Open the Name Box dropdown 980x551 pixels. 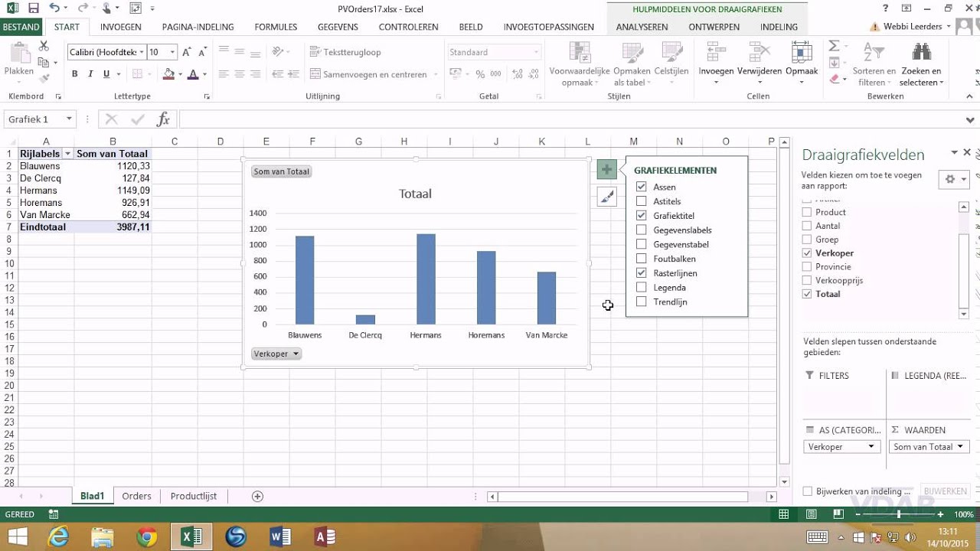click(x=69, y=119)
